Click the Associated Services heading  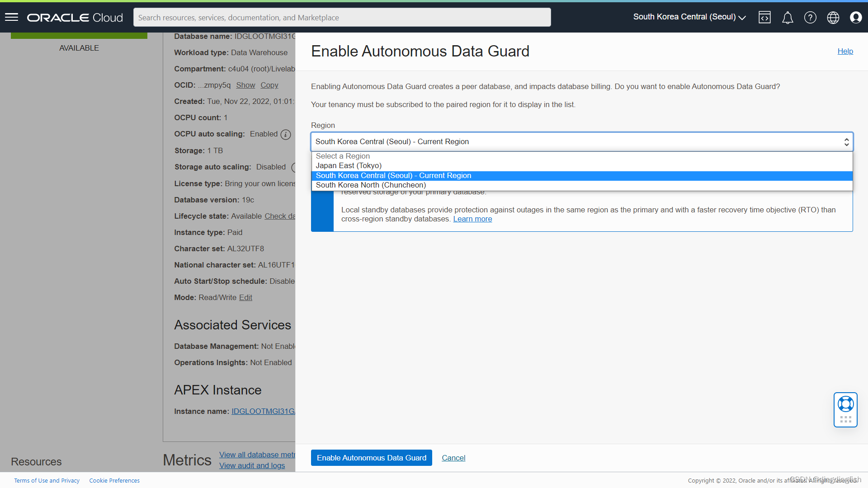click(232, 325)
